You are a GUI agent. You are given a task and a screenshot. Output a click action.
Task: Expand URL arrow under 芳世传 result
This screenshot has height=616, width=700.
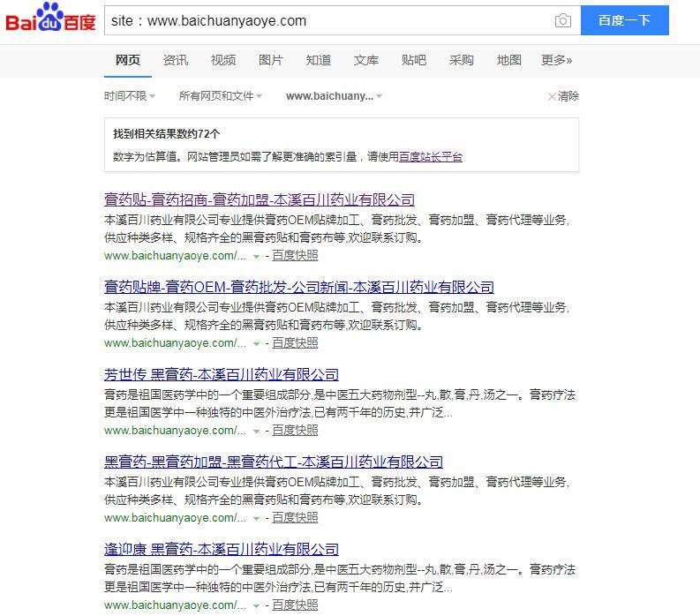pos(256,432)
